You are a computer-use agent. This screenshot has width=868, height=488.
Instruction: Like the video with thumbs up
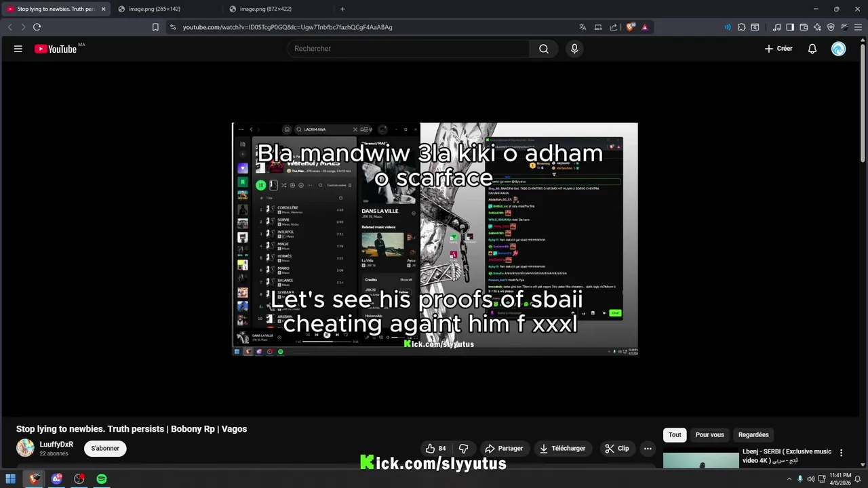(x=435, y=448)
